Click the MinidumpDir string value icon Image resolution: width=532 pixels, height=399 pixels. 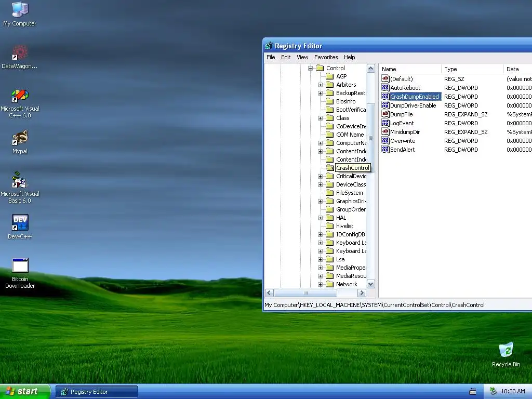tap(385, 131)
